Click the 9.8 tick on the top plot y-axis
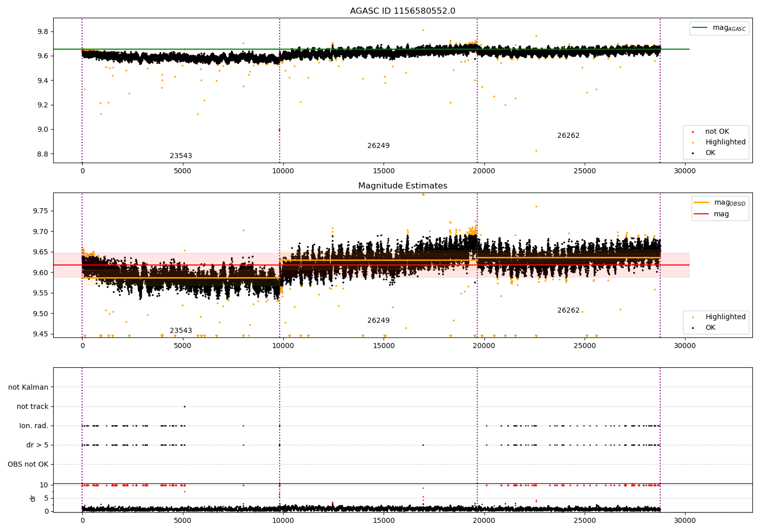The height and width of the screenshot is (532, 760). 43,31
